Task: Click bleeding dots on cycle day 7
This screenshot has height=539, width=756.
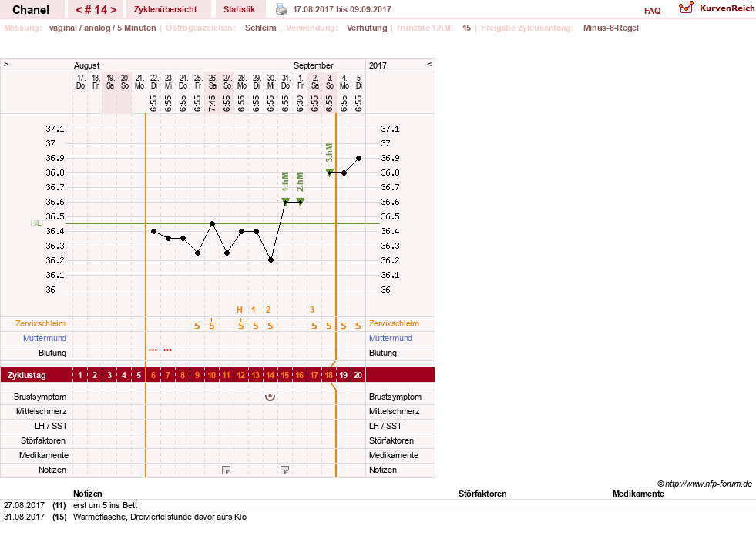Action: 168,350
